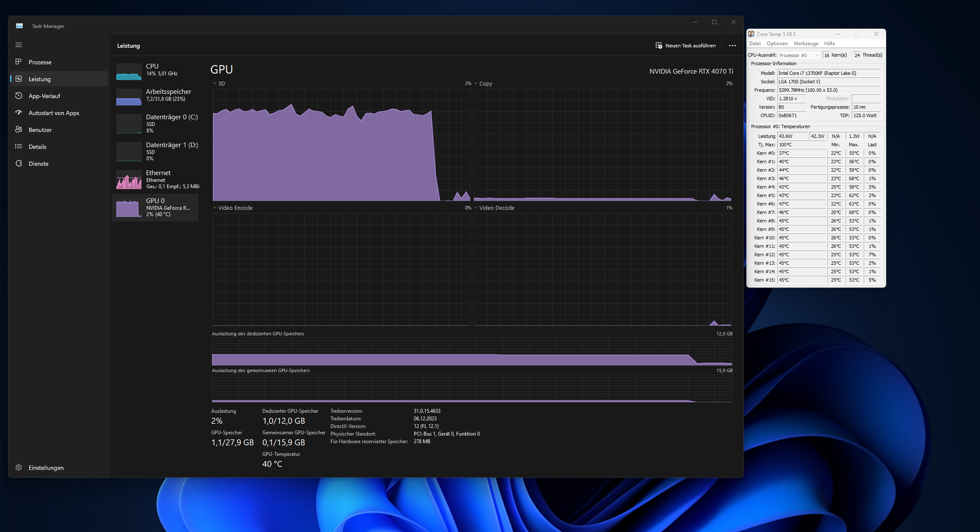Click the Treiberdatum value 06.12.2023
This screenshot has width=980, height=532.
[x=425, y=419]
